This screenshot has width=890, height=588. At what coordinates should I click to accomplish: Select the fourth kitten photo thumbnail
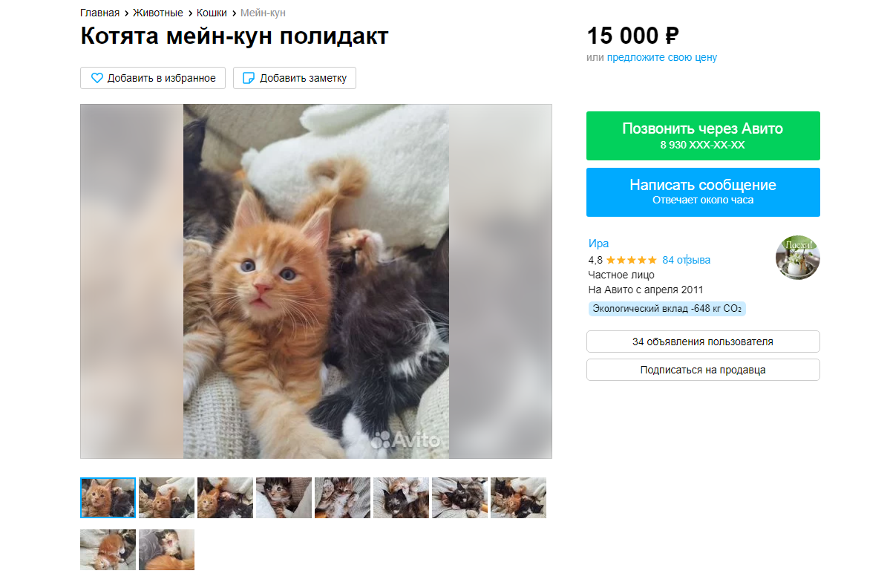[x=284, y=497]
